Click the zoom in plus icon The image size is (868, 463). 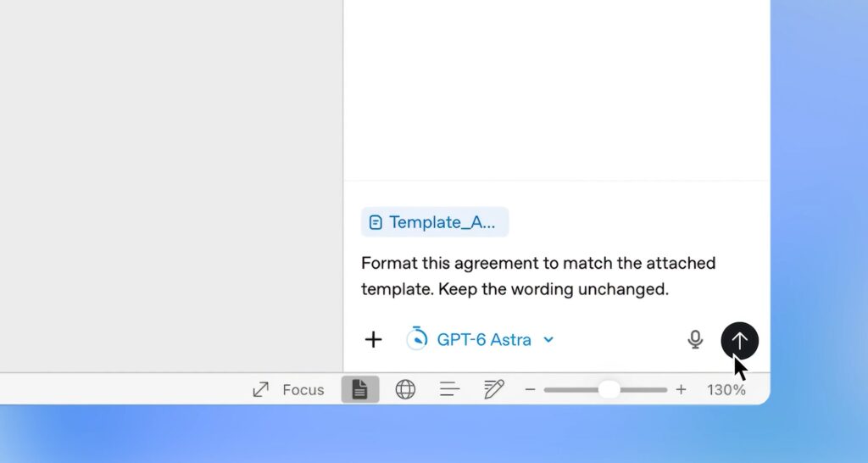point(681,389)
